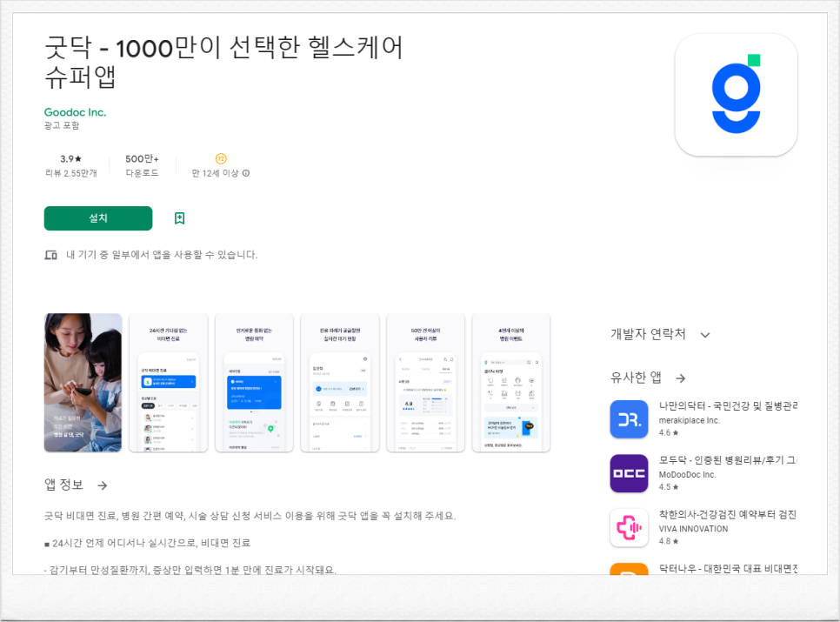Screen dimensions: 840x622
Task: Add app to wishlist via bookmark icon
Action: [179, 218]
